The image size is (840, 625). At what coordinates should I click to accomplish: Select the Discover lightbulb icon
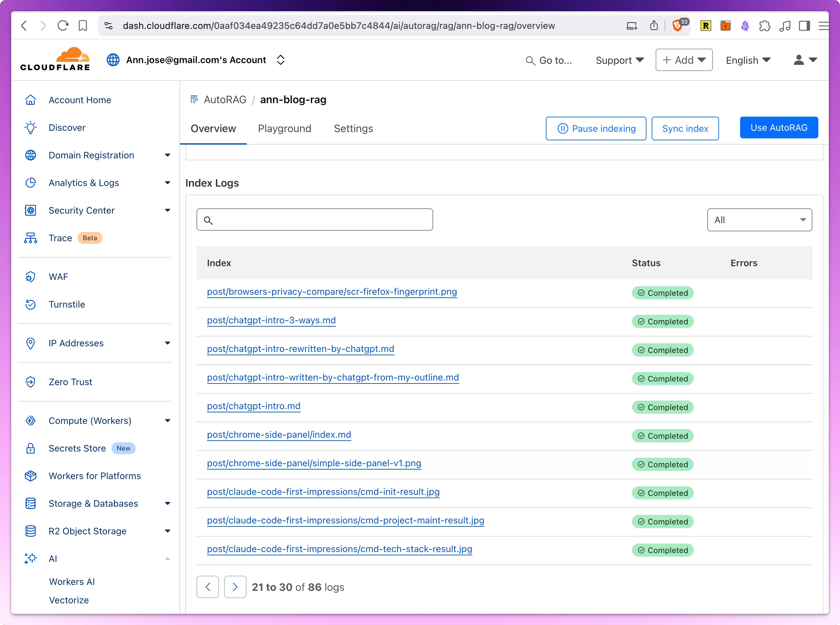(x=31, y=127)
